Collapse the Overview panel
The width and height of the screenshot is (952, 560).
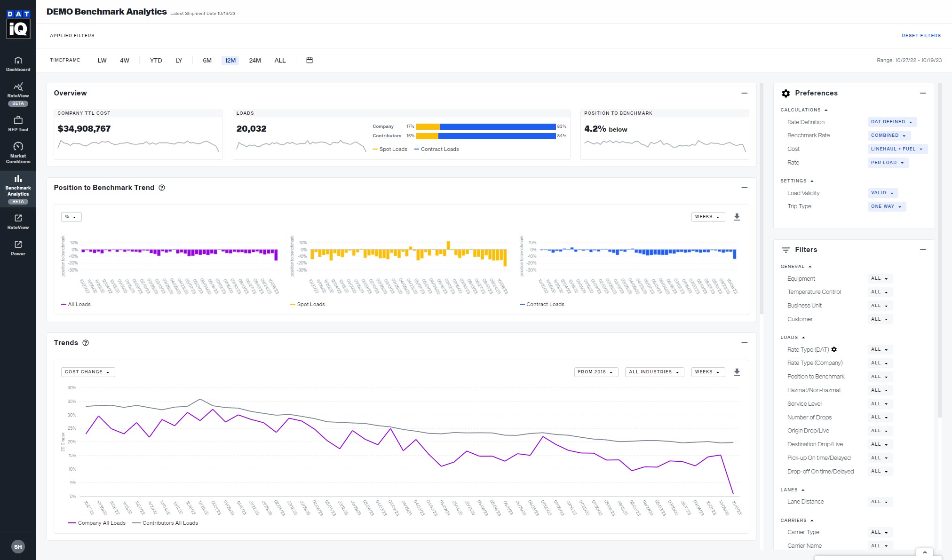tap(745, 93)
